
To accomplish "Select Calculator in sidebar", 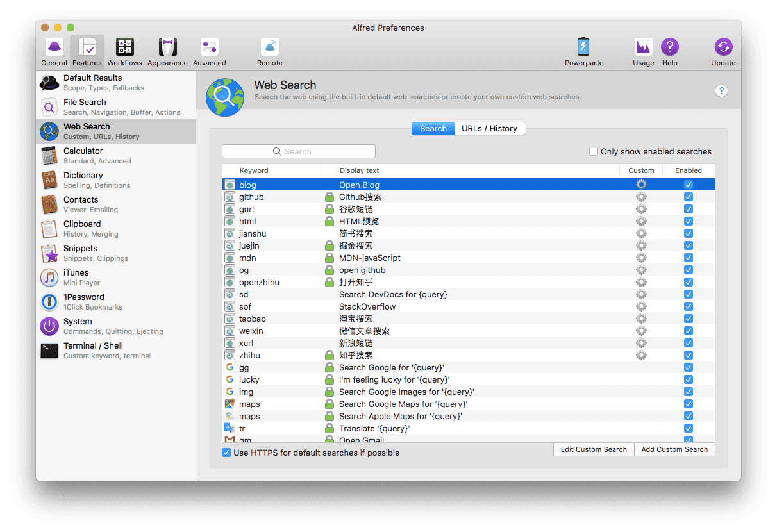I will tap(116, 156).
